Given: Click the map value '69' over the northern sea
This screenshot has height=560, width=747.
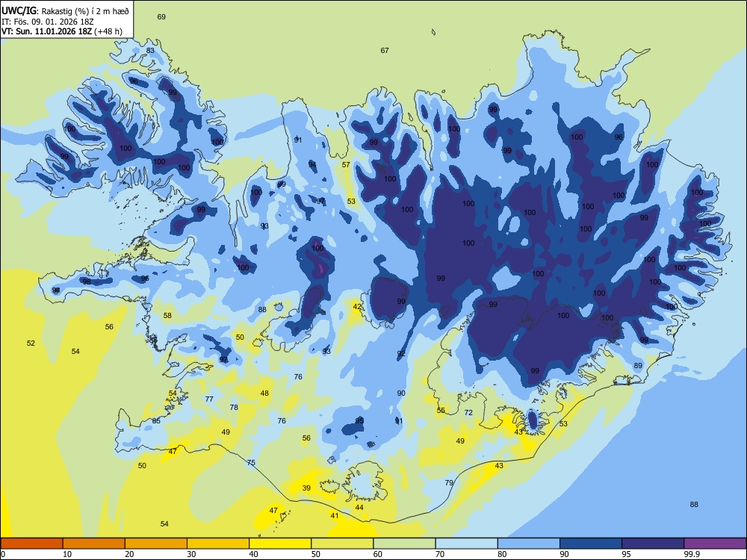Looking at the screenshot, I should (161, 16).
